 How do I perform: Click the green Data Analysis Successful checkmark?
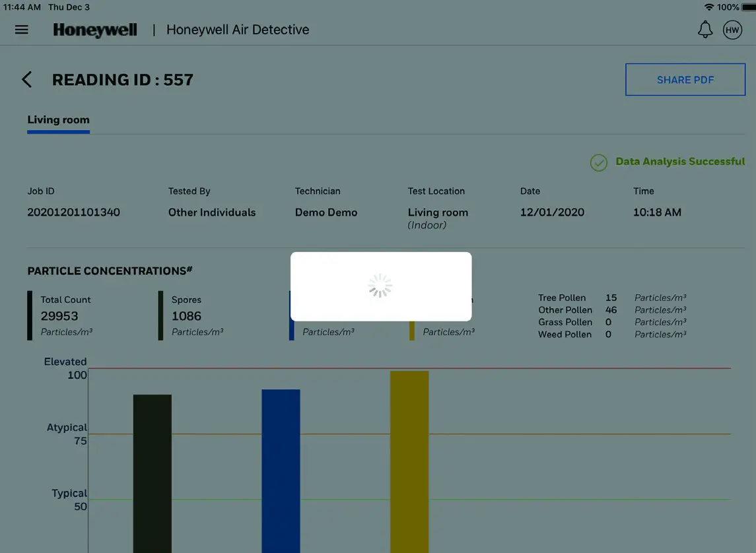click(598, 162)
